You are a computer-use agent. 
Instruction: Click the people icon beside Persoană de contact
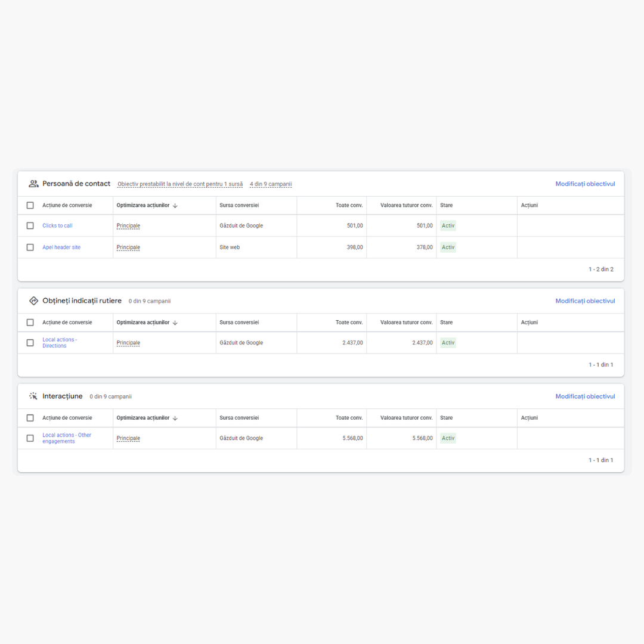coord(33,184)
